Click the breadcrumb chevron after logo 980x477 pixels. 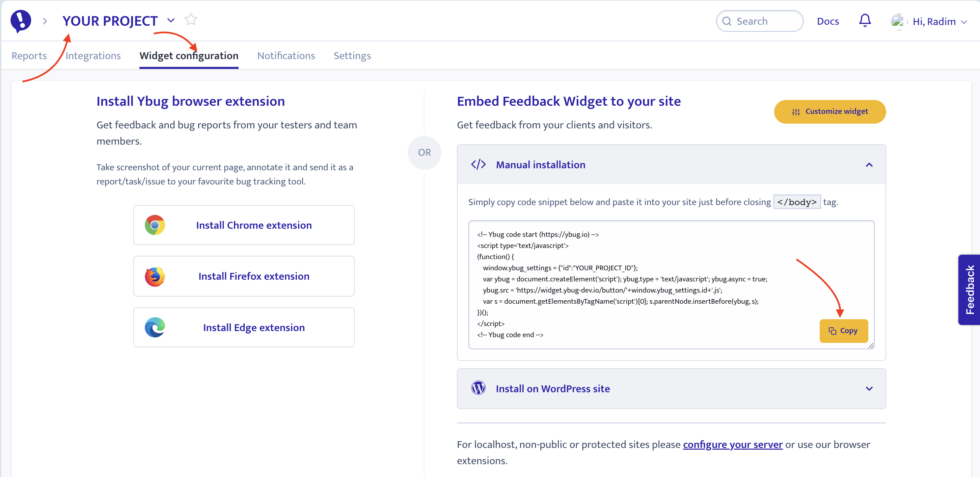pyautogui.click(x=45, y=21)
